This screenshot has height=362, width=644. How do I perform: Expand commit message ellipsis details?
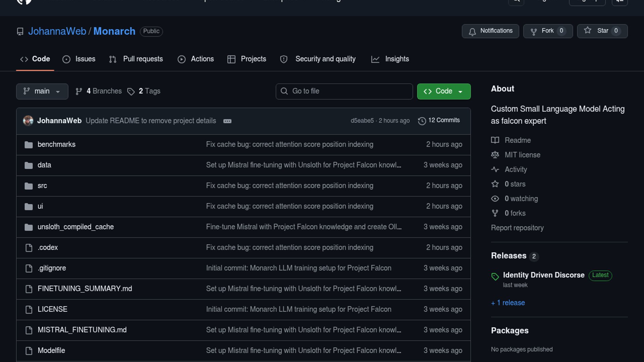click(x=227, y=121)
